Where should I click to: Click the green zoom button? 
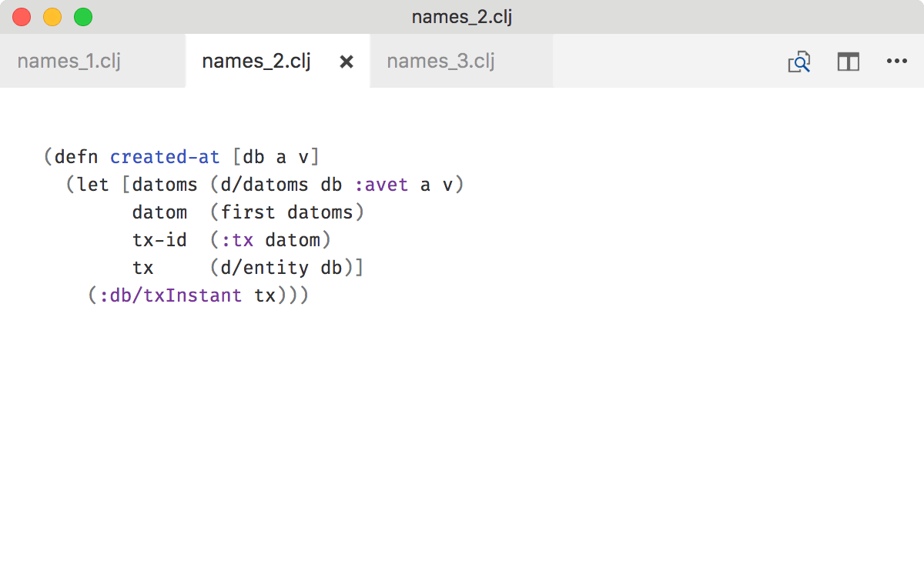pyautogui.click(x=83, y=16)
